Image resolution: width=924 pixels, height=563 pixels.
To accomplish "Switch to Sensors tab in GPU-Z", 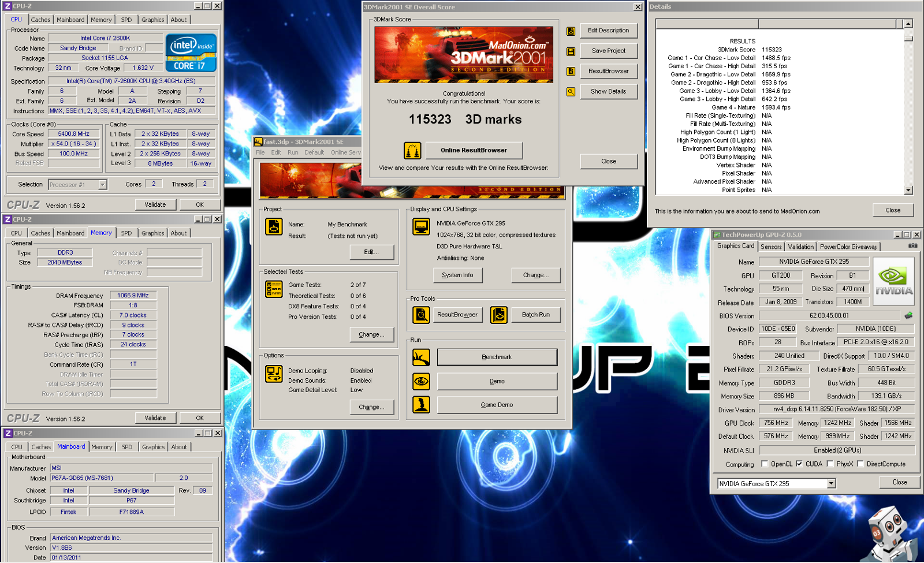I will coord(771,247).
